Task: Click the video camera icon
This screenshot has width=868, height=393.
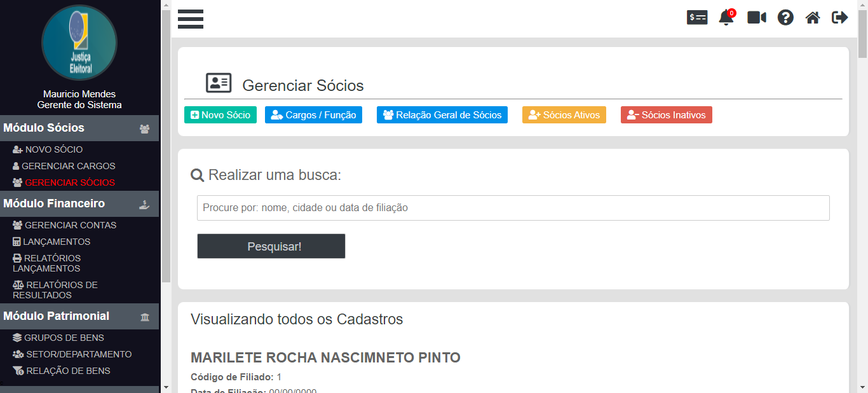Action: 756,18
